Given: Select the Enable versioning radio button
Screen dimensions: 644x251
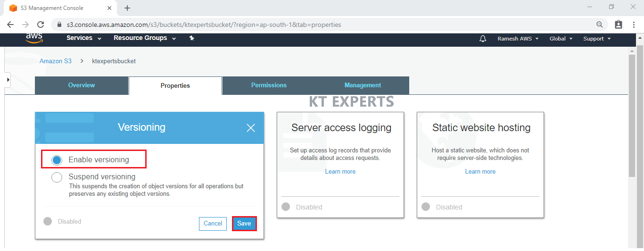Looking at the screenshot, I should 57,160.
